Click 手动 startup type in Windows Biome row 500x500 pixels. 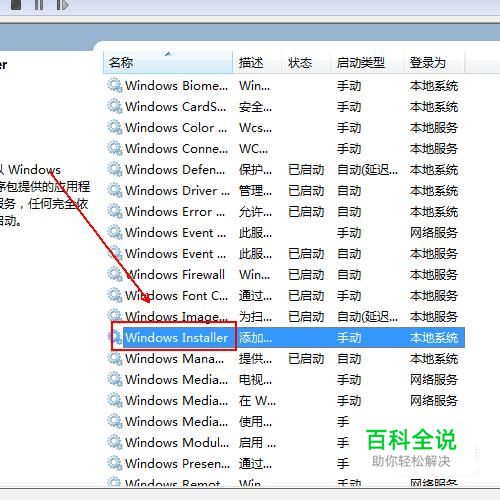pyautogui.click(x=349, y=85)
